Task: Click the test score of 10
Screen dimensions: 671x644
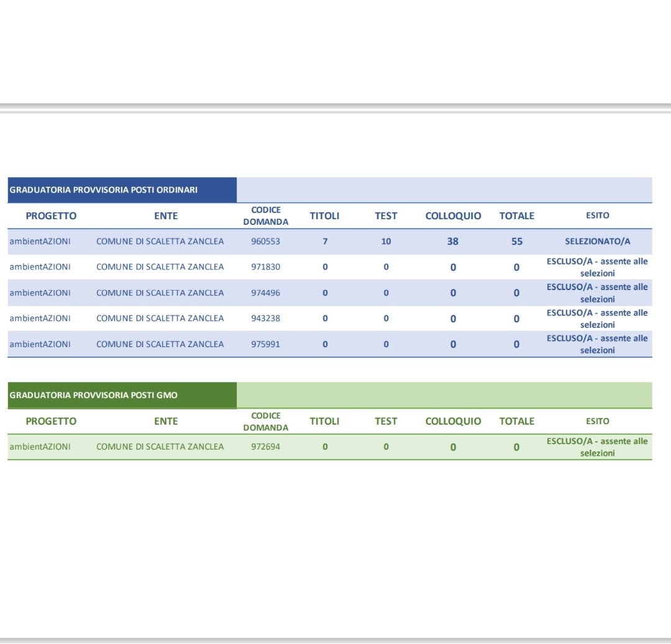Action: coord(386,242)
